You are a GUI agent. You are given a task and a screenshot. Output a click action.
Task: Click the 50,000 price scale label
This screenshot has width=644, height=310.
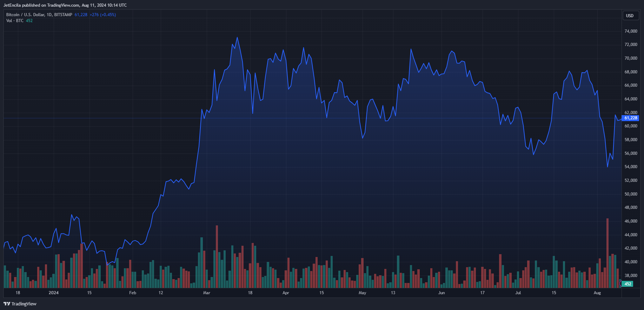631,194
